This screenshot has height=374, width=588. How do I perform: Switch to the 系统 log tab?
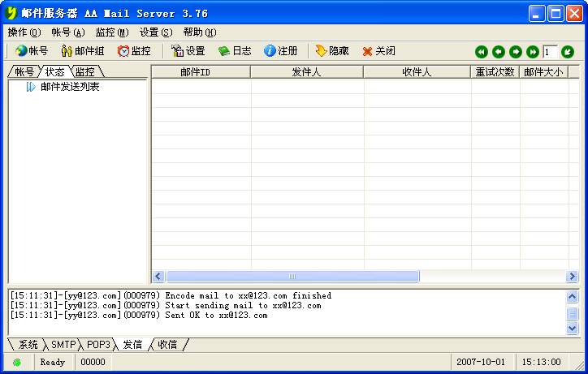coord(28,345)
